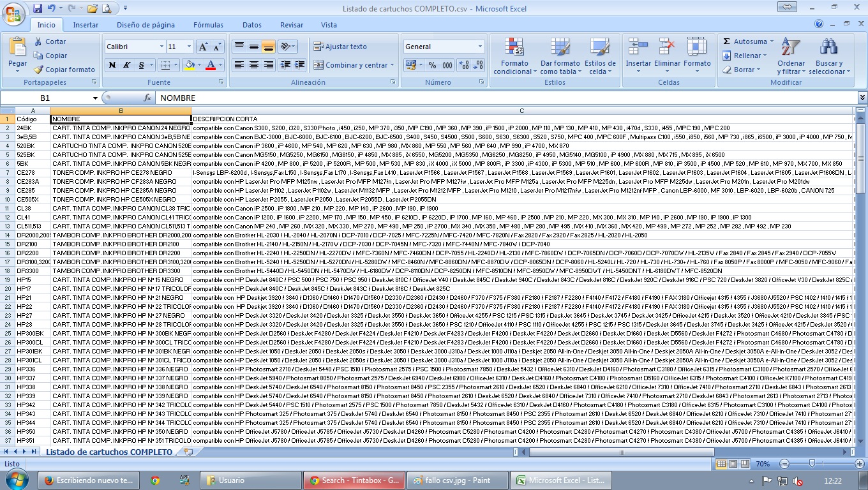The height and width of the screenshot is (490, 868).
Task: Toggle Ajustar texto wrap text
Action: coord(340,47)
